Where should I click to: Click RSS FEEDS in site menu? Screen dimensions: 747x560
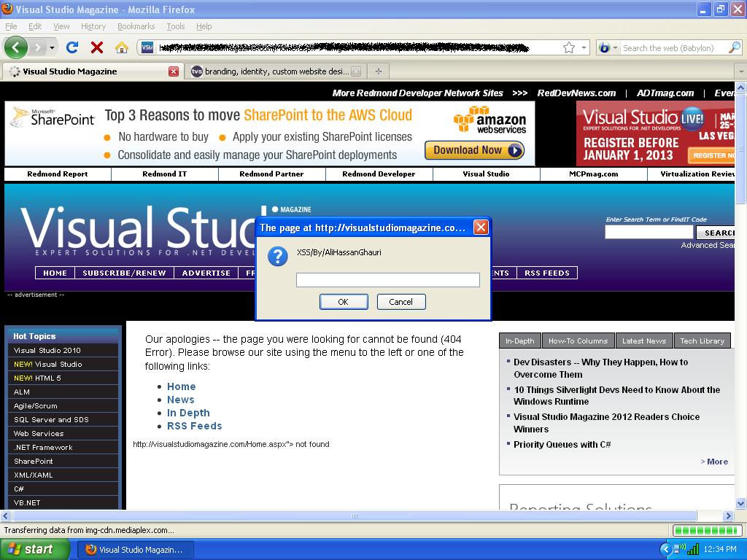[x=547, y=273]
